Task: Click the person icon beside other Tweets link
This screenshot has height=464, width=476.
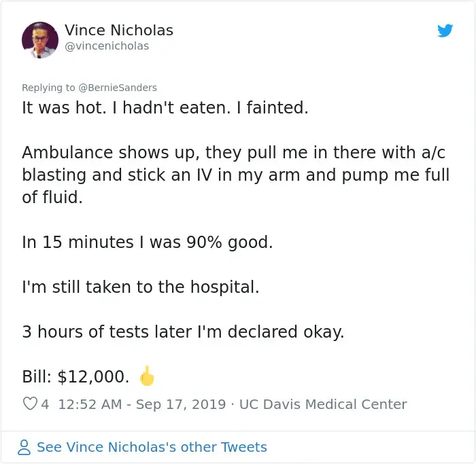Action: (x=24, y=447)
